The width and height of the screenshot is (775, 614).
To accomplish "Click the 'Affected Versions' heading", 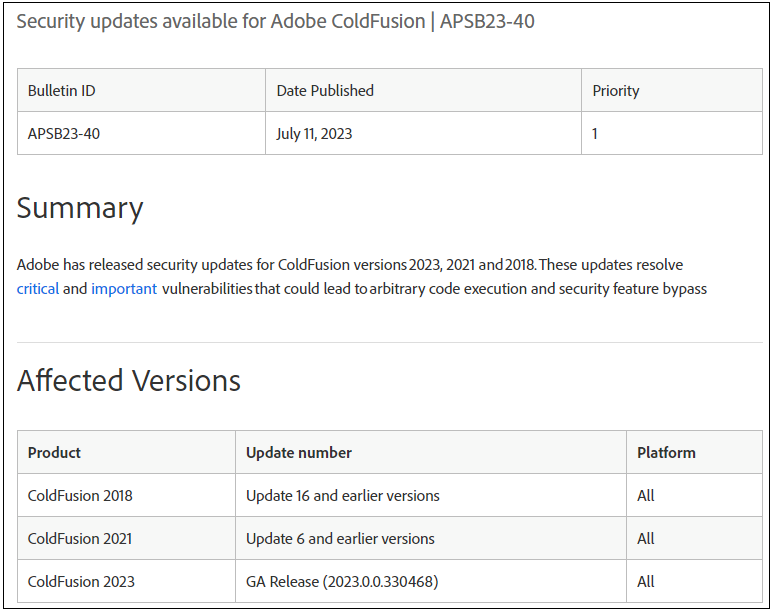I will pyautogui.click(x=129, y=381).
